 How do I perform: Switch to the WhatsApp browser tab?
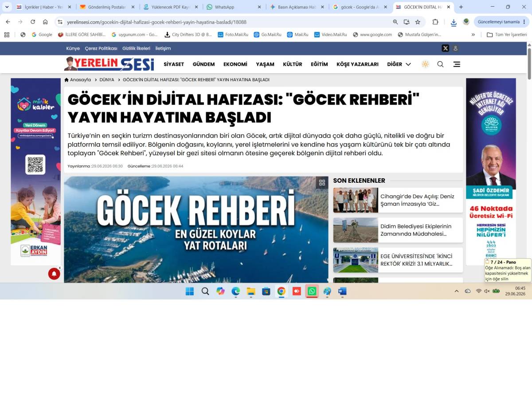point(234,7)
